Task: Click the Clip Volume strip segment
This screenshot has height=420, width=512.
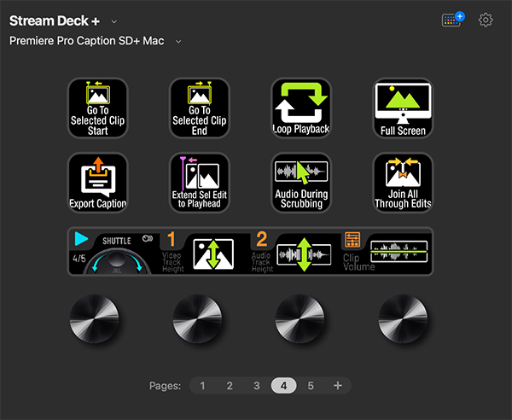Action: point(387,252)
